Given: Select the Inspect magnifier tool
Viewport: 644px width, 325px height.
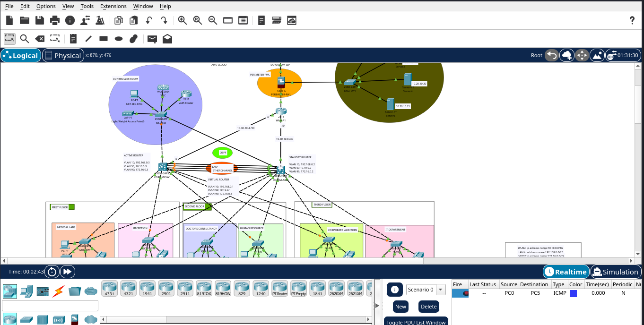Looking at the screenshot, I should click(x=24, y=39).
